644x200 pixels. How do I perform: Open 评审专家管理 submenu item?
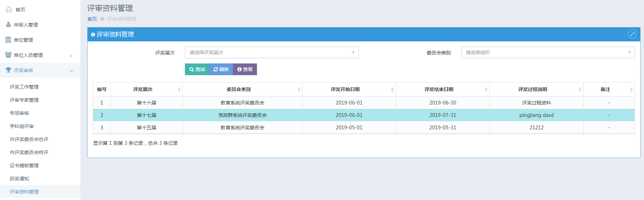(24, 100)
